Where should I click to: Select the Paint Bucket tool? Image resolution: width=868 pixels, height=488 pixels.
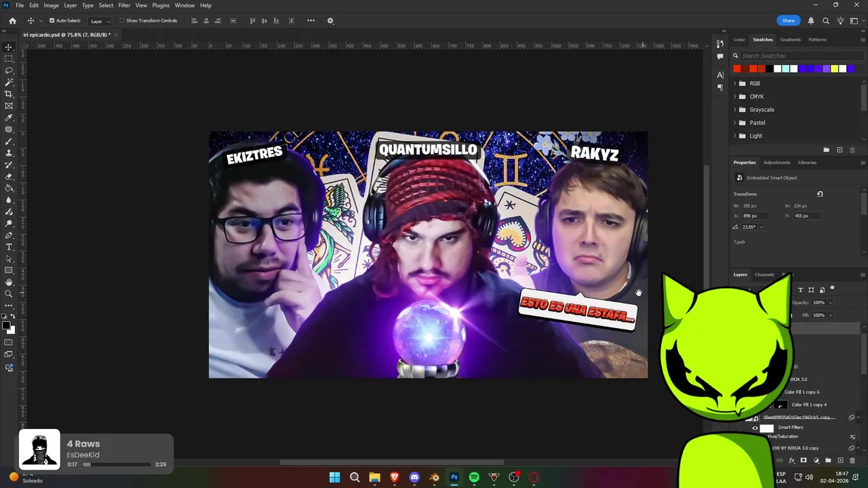tap(9, 188)
